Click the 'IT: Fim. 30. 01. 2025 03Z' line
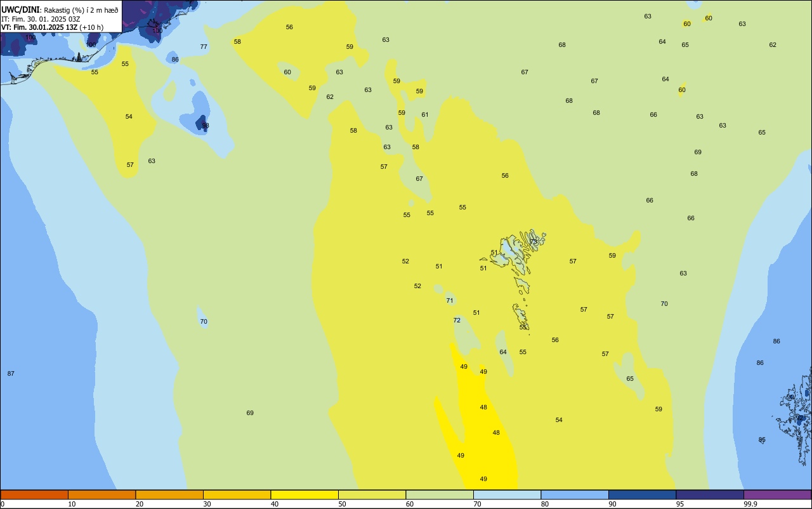 (x=41, y=19)
